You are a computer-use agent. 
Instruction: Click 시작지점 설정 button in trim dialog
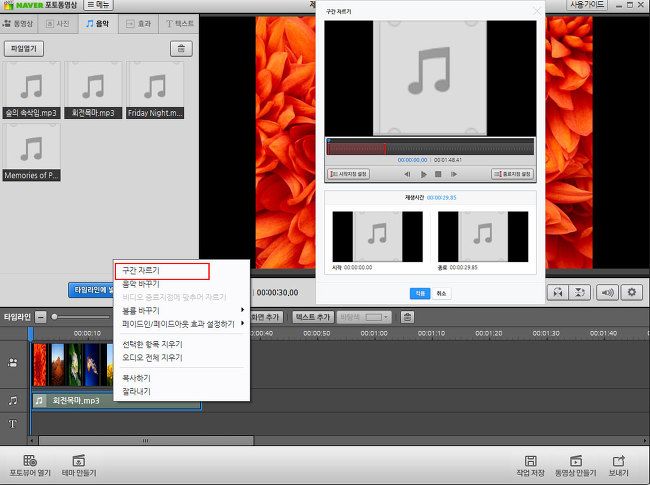[348, 174]
